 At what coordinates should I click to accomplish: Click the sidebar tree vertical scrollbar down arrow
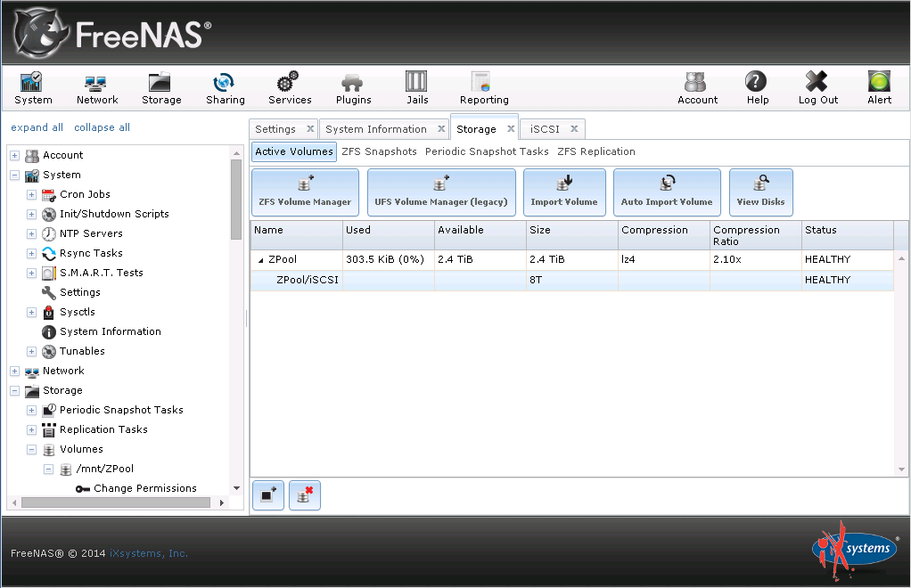pyautogui.click(x=236, y=488)
